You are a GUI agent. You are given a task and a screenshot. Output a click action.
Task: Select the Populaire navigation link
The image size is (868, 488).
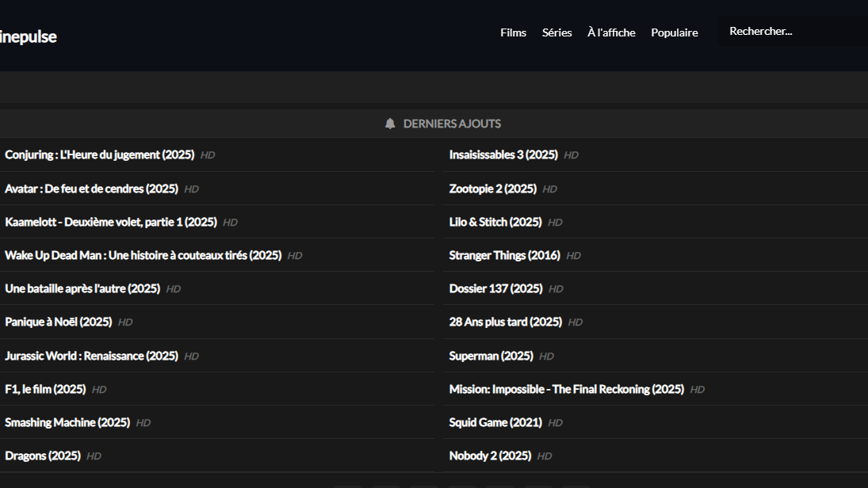point(675,32)
